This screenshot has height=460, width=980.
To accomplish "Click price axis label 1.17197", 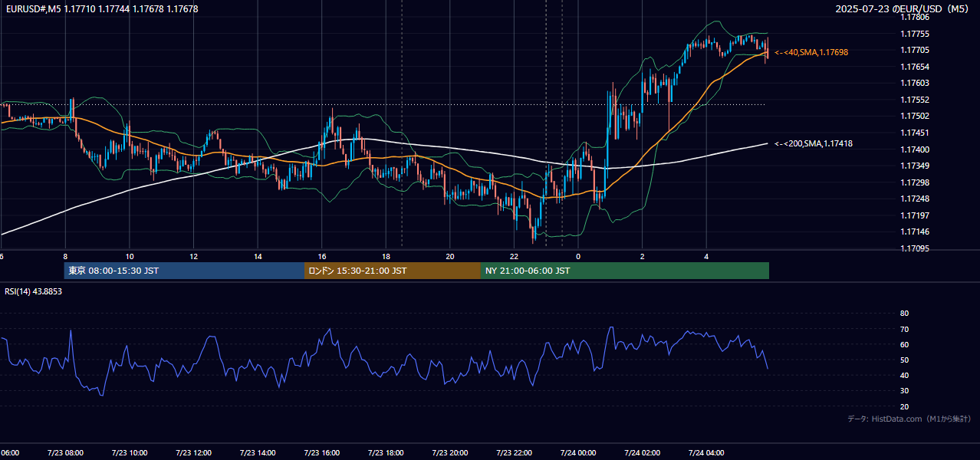I will [x=914, y=215].
